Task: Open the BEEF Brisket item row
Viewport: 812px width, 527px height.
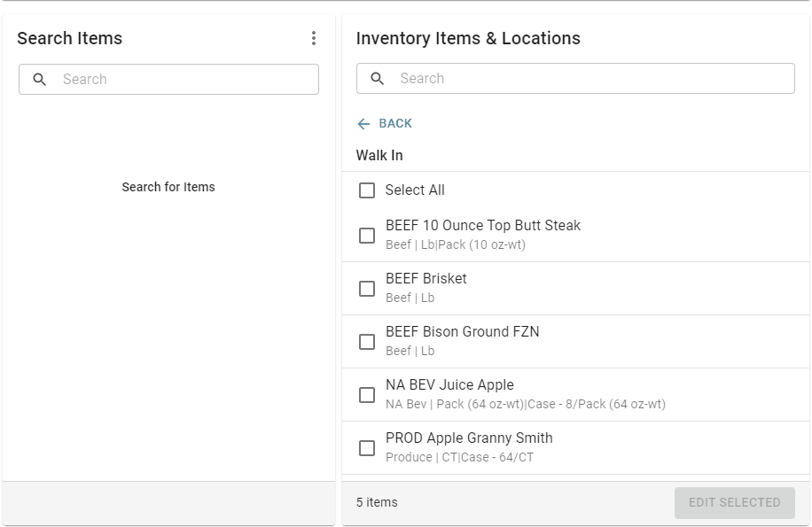Action: (576, 288)
